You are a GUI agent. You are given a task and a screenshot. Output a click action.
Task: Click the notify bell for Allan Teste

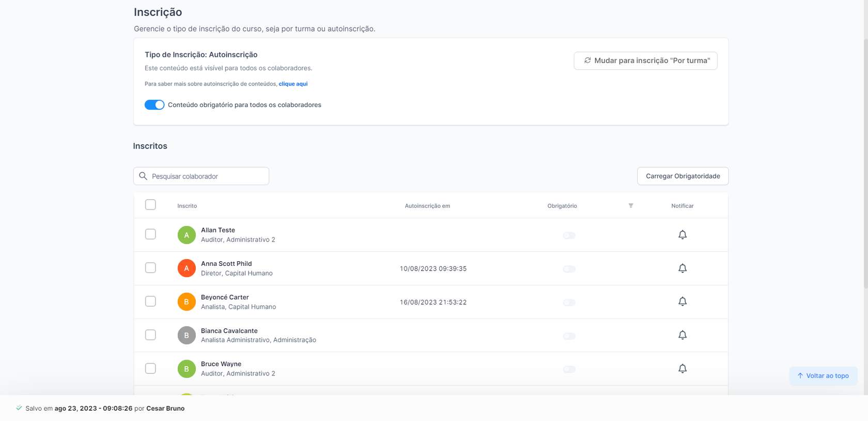point(682,235)
